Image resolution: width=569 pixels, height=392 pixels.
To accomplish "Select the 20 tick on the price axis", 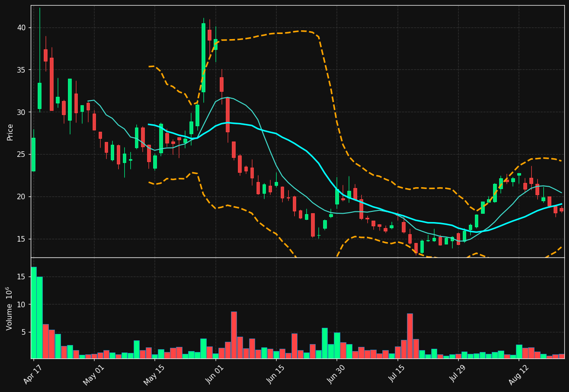I will tap(21, 196).
